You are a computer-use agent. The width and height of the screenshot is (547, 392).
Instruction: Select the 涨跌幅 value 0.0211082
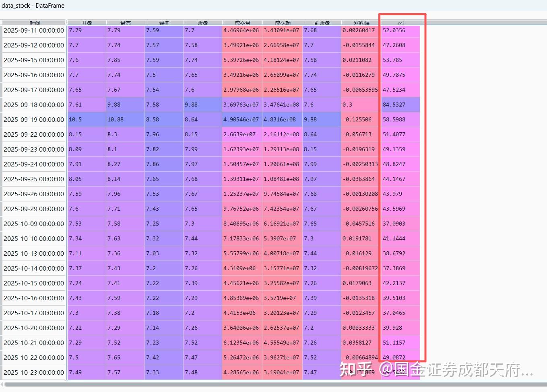[361, 60]
